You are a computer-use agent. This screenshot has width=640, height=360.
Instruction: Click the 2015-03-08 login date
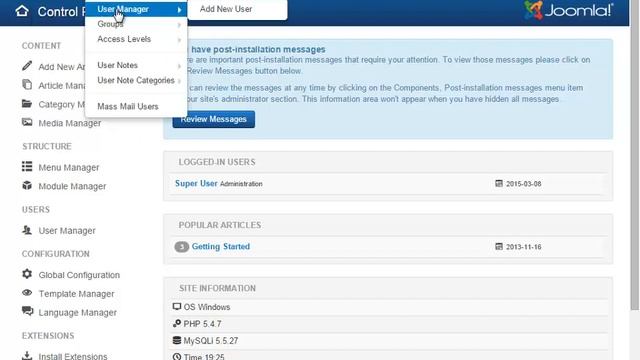pyautogui.click(x=524, y=184)
